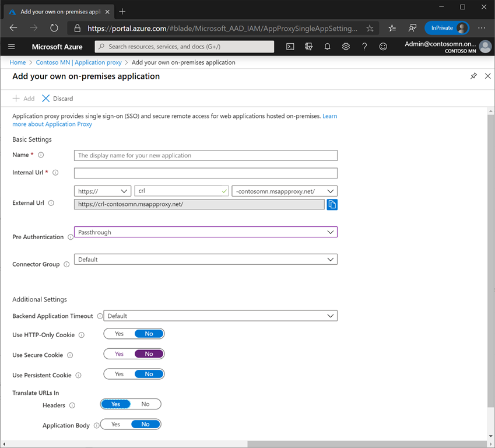This screenshot has height=448, width=495.
Task: Open the feedback smiley icon
Action: tap(383, 47)
